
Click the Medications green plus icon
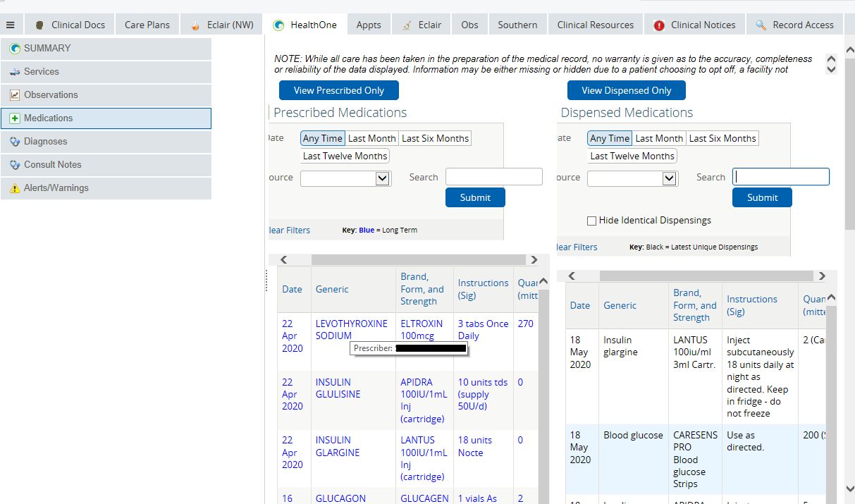pos(15,118)
